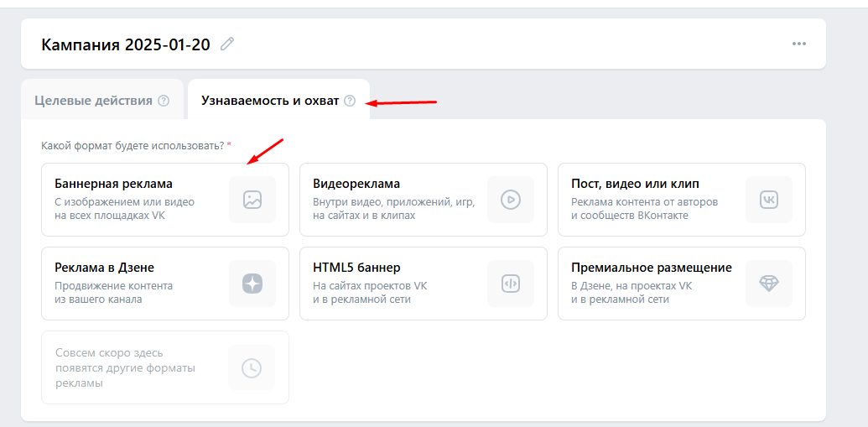Select Пост, видео или клип format title
This screenshot has height=427, width=868.
click(635, 184)
